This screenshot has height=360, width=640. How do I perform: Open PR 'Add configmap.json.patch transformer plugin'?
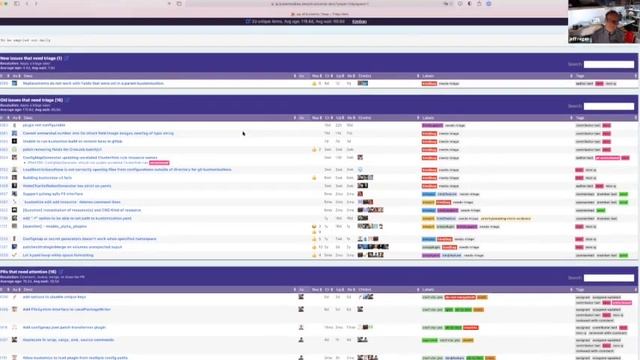(x=64, y=327)
